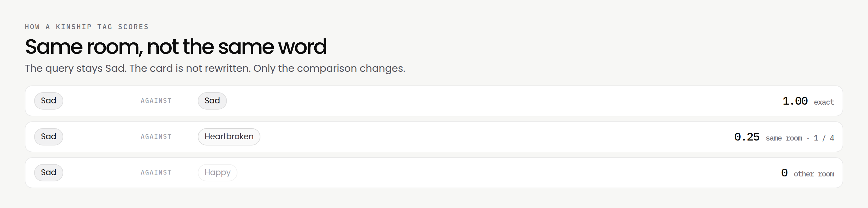Click the 'exact' score label
Viewport: 868px width, 208px height.
824,102
